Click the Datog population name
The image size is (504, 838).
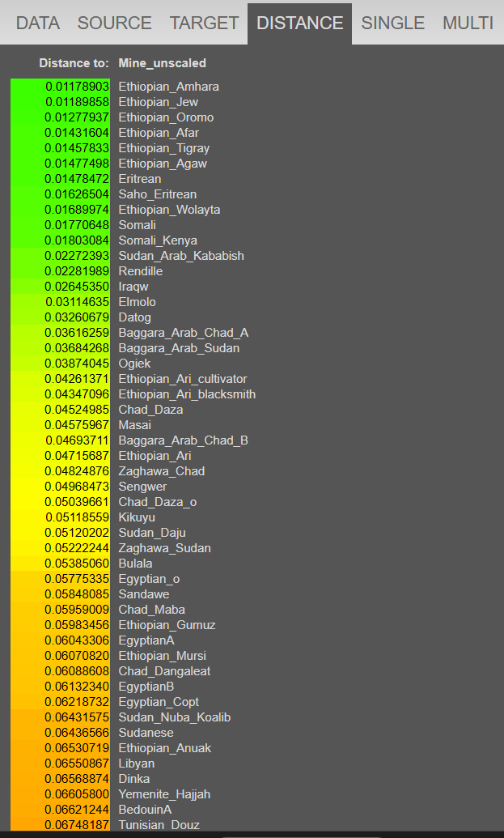tap(134, 317)
